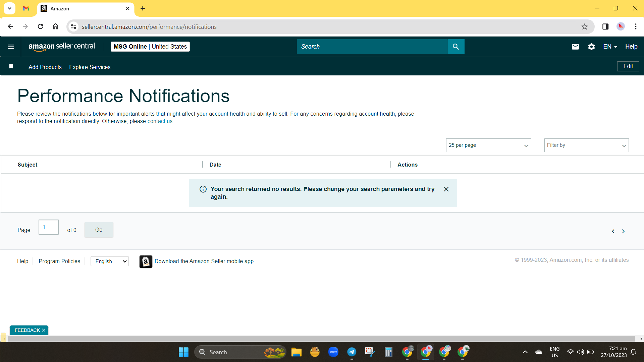Open Program Policies link

point(59,261)
